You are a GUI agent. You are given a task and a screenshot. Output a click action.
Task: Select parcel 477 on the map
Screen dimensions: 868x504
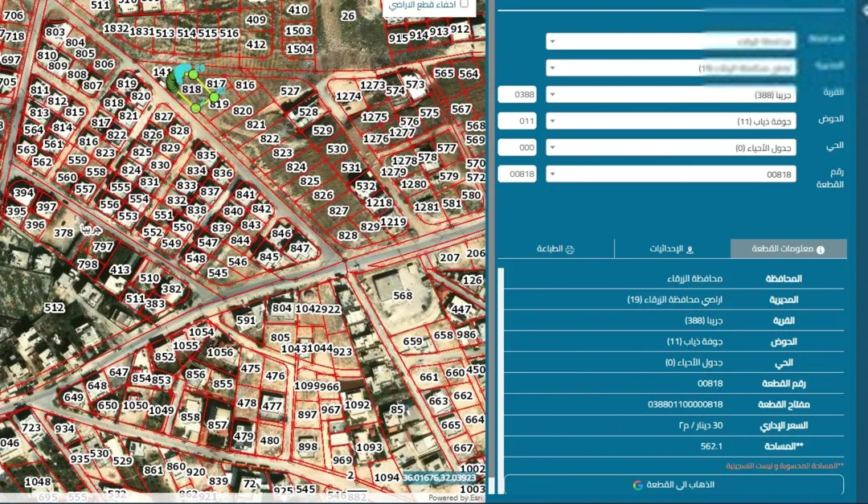click(x=272, y=405)
